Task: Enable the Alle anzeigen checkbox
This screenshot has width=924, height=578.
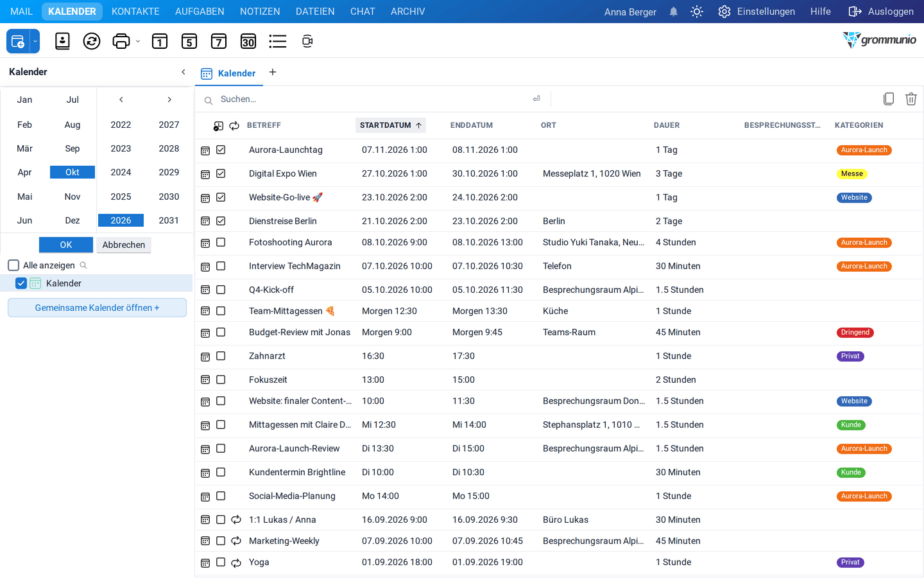Action: click(x=13, y=265)
